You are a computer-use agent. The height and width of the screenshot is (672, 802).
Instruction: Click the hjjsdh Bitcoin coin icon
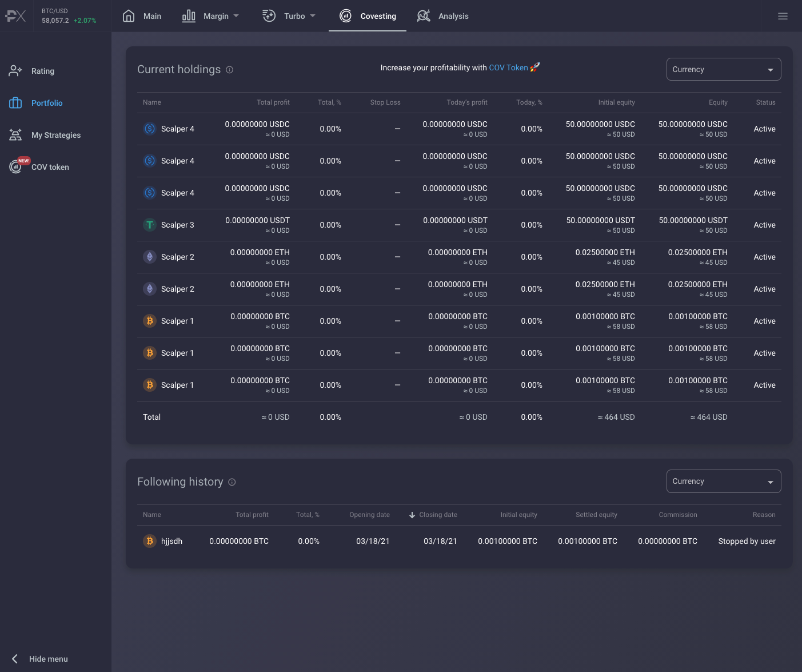[150, 541]
